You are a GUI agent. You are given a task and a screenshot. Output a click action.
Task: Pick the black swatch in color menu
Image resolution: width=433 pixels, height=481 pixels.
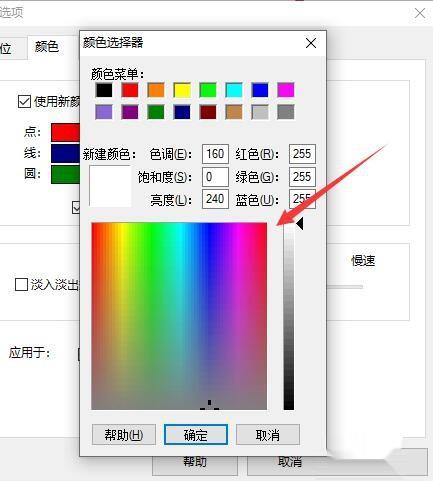click(104, 90)
